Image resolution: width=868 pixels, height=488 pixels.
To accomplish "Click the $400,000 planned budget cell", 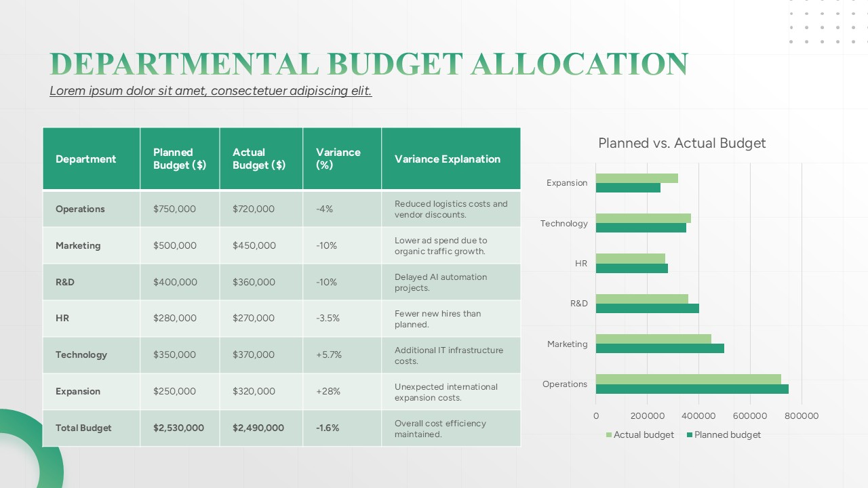I will (x=180, y=282).
